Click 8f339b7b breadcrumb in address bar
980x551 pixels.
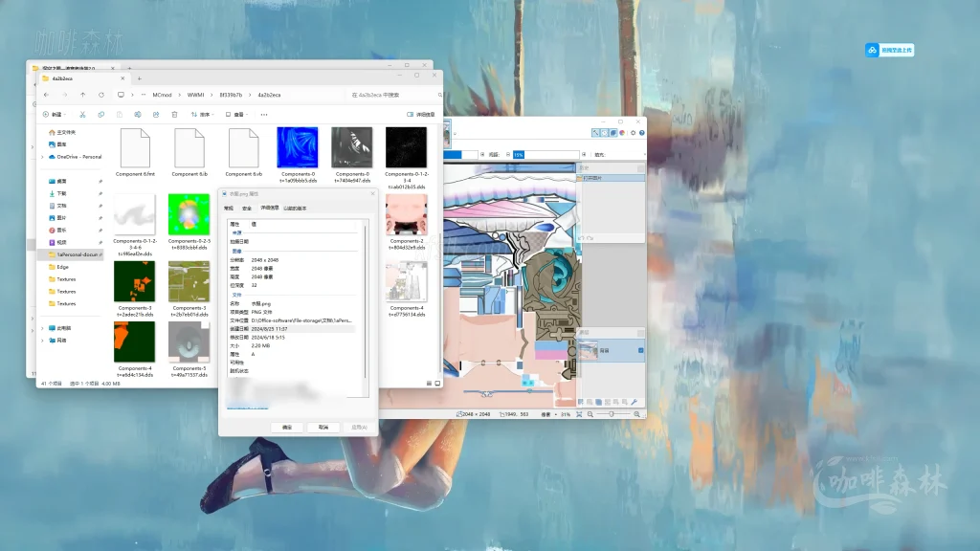(x=231, y=95)
